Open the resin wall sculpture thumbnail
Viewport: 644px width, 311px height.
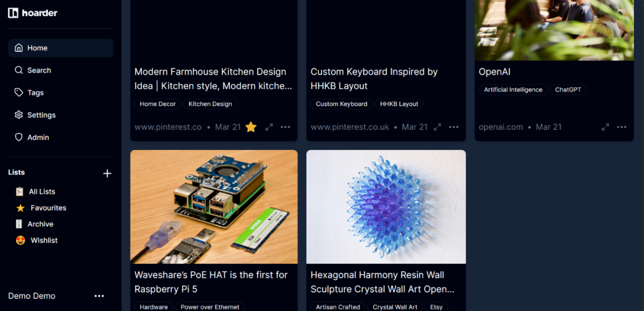386,207
